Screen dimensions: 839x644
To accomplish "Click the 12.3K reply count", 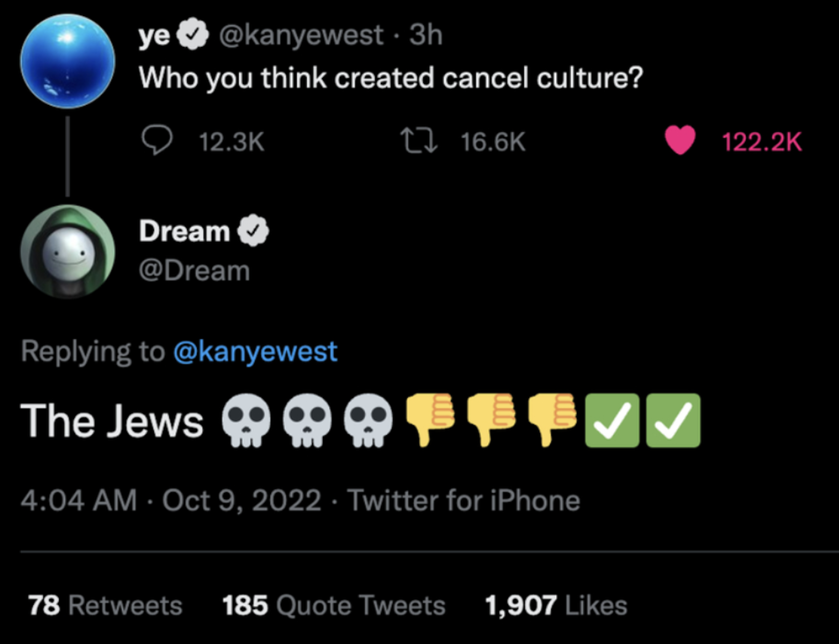I will coord(232,142).
